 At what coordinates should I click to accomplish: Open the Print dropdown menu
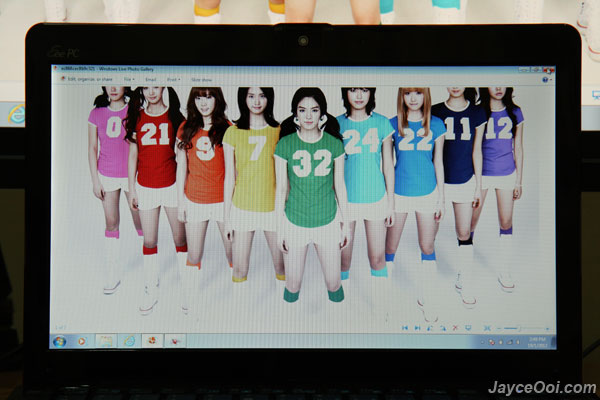point(173,80)
